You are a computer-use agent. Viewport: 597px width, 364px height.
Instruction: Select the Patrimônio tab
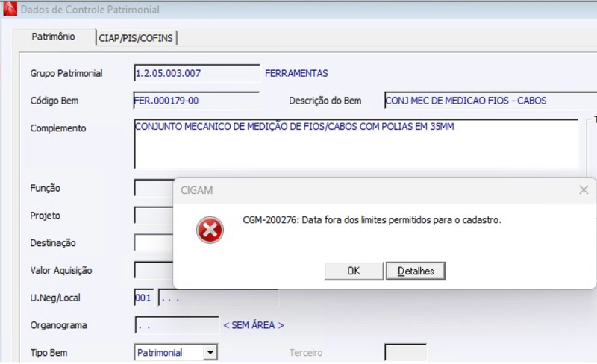point(53,37)
